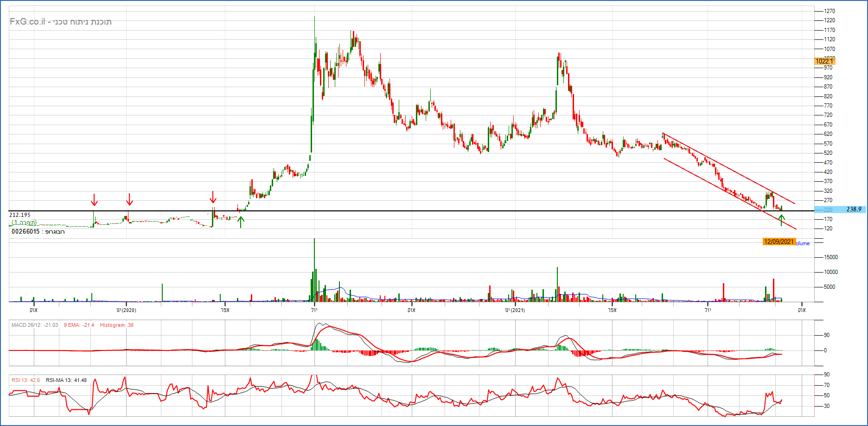Click the blue Volume label
Viewport: 868px width, 426px height.
pos(803,243)
